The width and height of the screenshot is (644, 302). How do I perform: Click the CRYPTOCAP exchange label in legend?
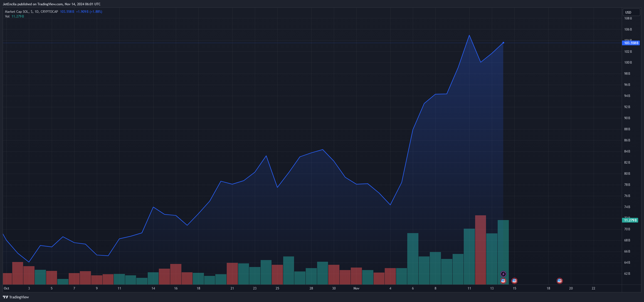tap(49, 12)
